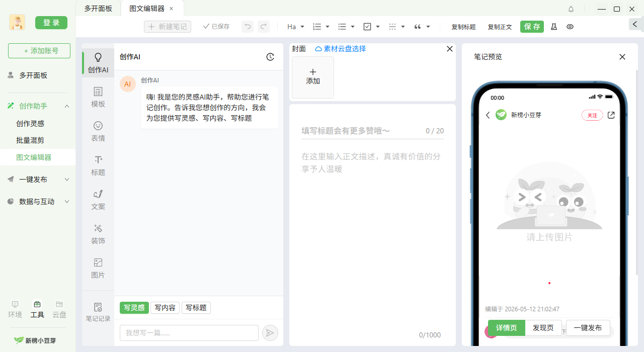Viewport: 644px width, 352px height.
Task: Switch to the 多开面板 tab
Action: click(98, 9)
